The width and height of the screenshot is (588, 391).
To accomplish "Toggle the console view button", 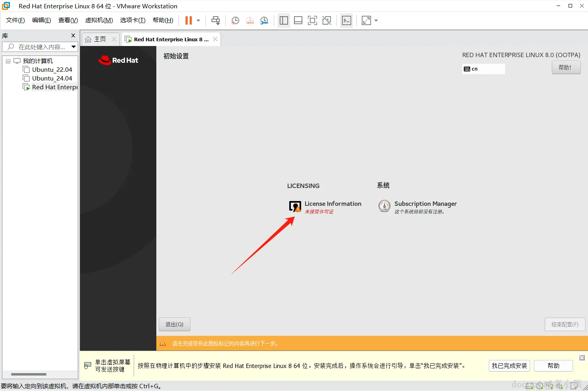I will [346, 21].
